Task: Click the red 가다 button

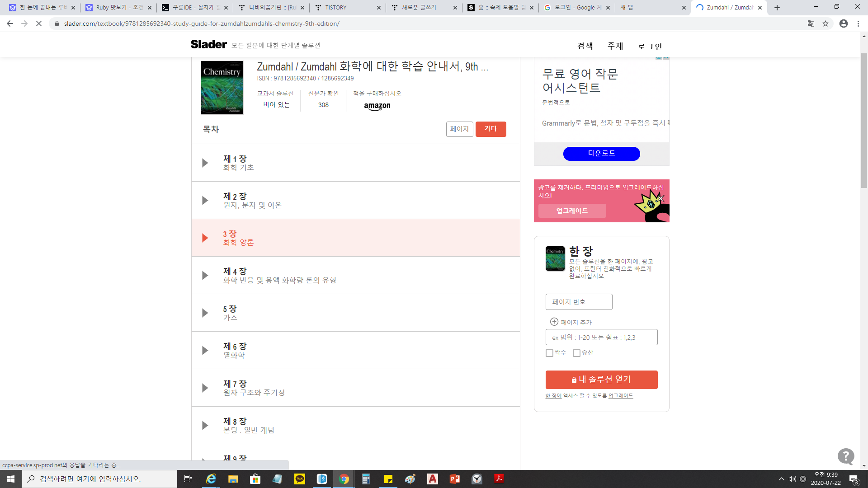Action: point(491,129)
